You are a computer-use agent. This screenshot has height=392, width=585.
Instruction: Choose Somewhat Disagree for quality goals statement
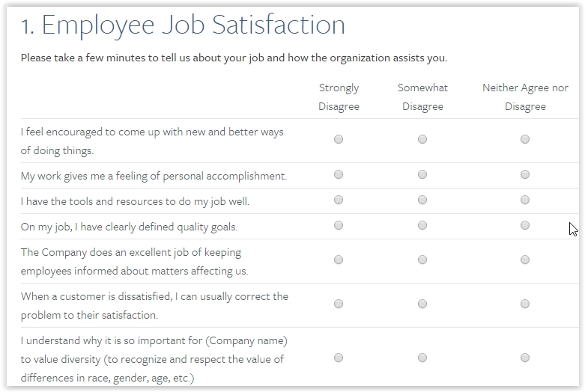[x=422, y=226]
